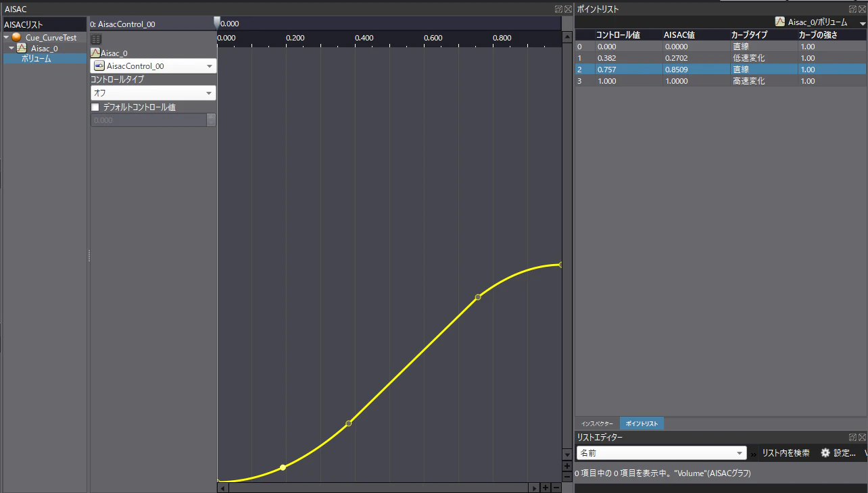Click horizontal zoom in plus button
Screen dimensions: 868x493
pyautogui.click(x=546, y=488)
